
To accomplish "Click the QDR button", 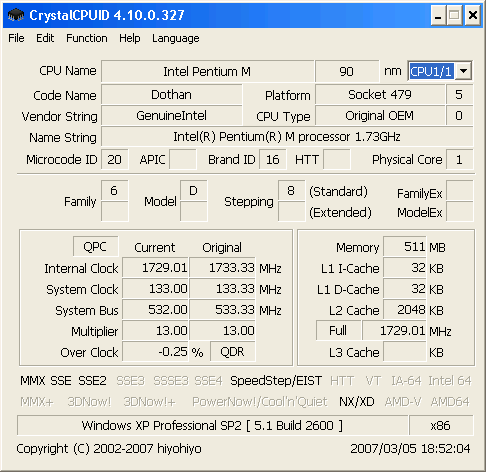I will coord(232,352).
